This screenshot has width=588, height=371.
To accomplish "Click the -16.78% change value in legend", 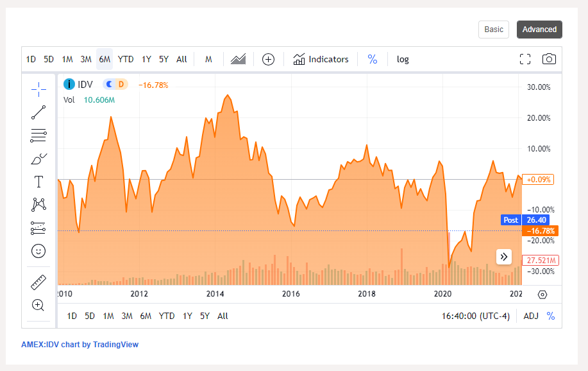I will 153,85.
